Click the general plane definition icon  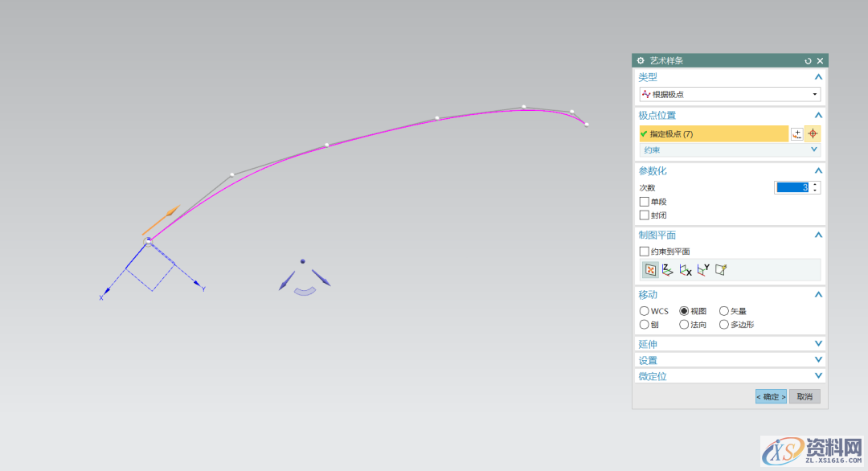click(721, 270)
